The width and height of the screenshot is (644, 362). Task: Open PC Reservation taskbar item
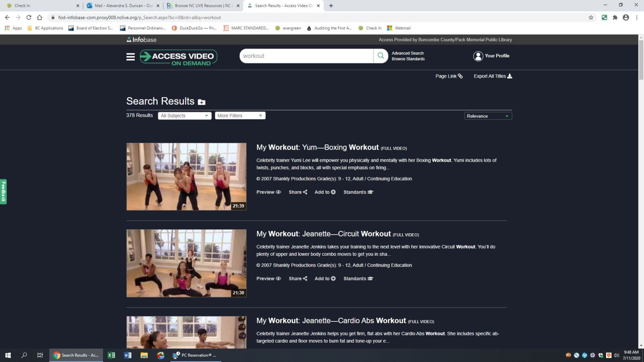point(195,355)
